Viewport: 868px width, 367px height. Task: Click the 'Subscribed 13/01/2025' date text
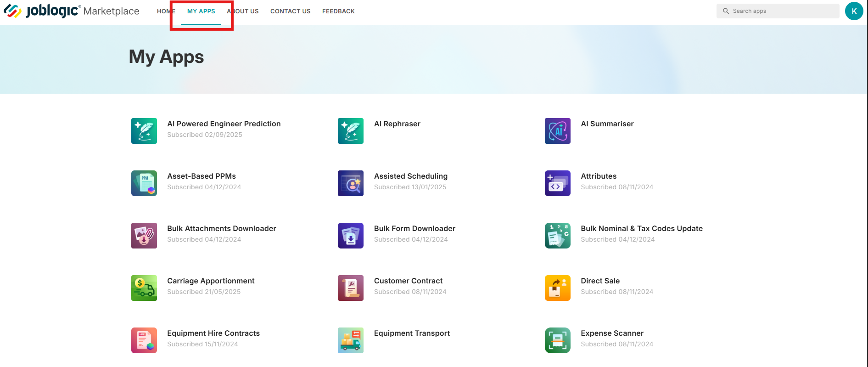410,187
